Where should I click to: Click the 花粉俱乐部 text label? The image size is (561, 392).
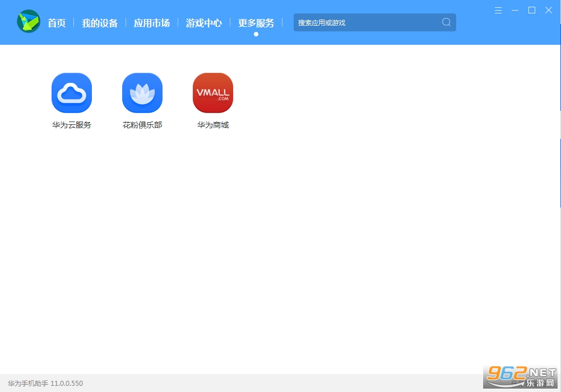[x=142, y=125]
